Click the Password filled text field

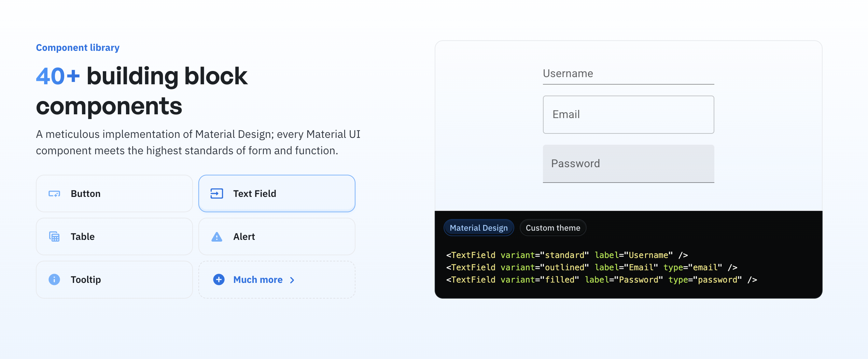(628, 164)
